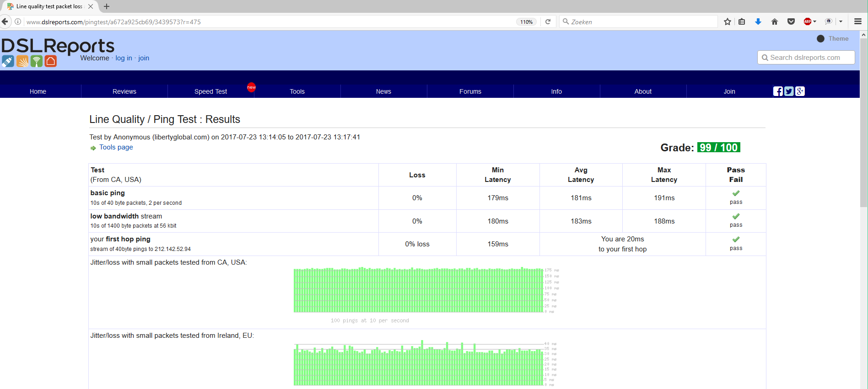
Task: Open the Speed Test menu item
Action: tap(210, 91)
